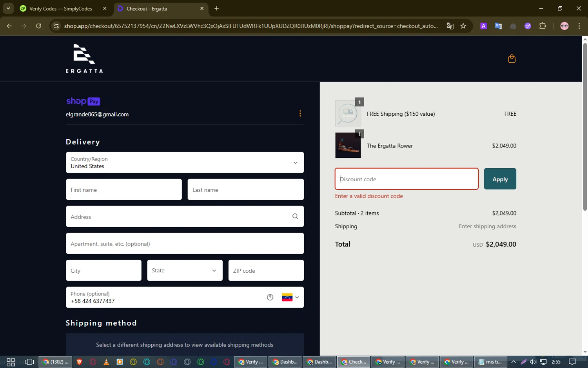
Task: Switch to the Check... taskbar window
Action: click(354, 362)
